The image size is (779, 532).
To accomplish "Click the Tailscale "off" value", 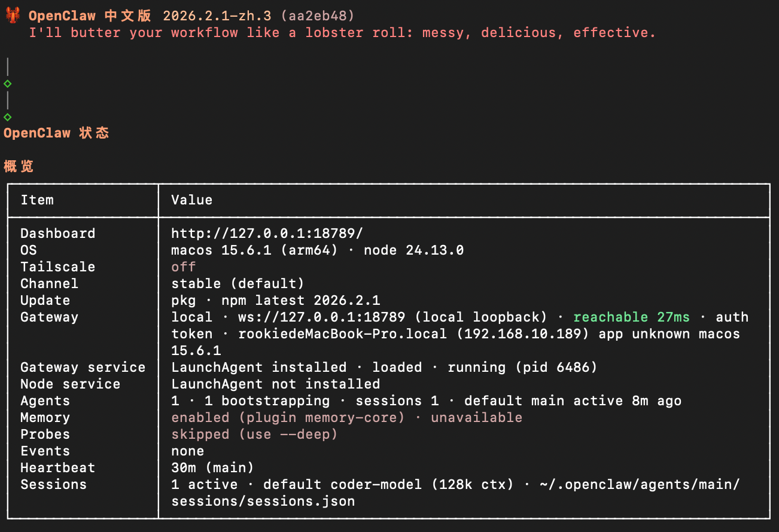I will pos(183,267).
